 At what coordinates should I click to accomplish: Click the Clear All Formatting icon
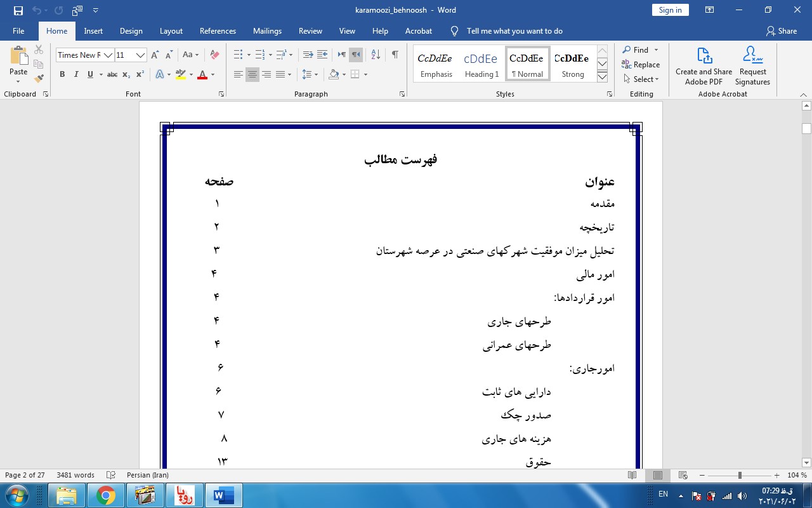coord(214,55)
